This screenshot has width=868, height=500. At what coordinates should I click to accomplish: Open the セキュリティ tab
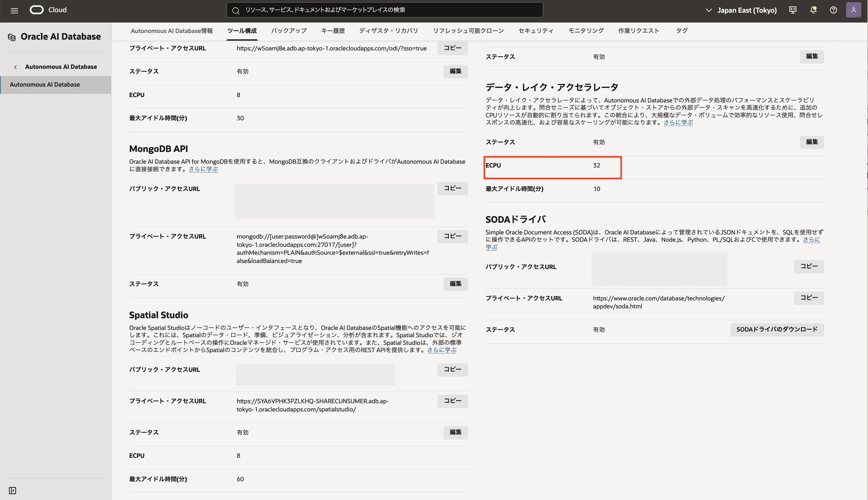pos(536,31)
